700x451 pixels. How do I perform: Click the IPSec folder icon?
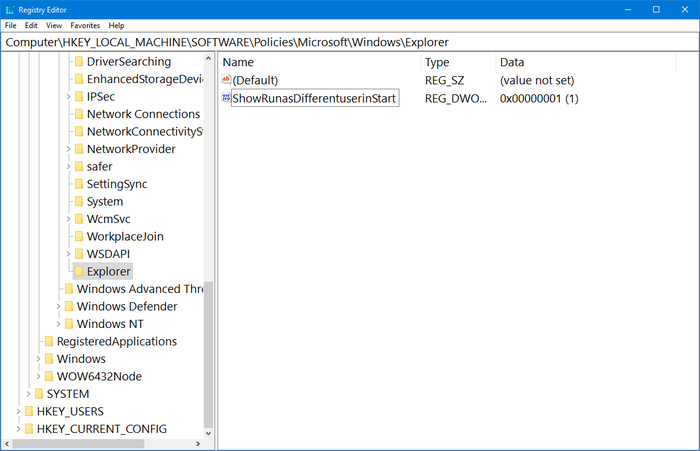click(x=79, y=96)
